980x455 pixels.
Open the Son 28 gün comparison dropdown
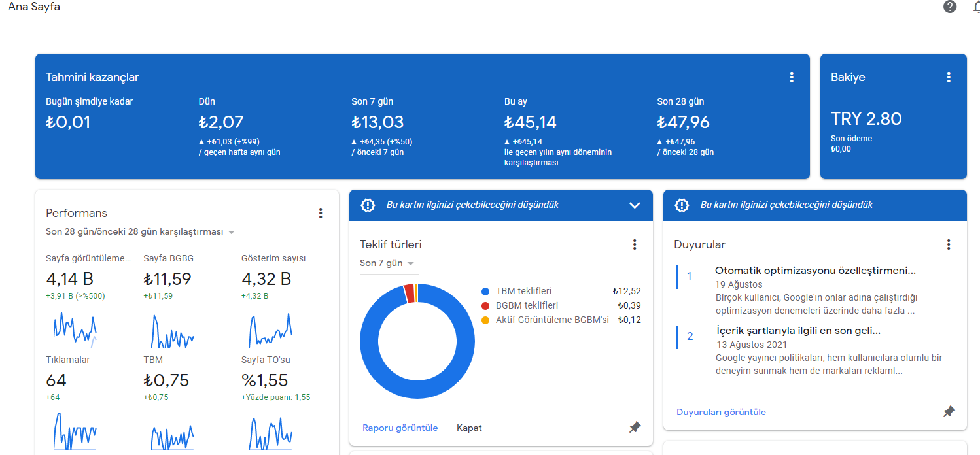point(141,232)
